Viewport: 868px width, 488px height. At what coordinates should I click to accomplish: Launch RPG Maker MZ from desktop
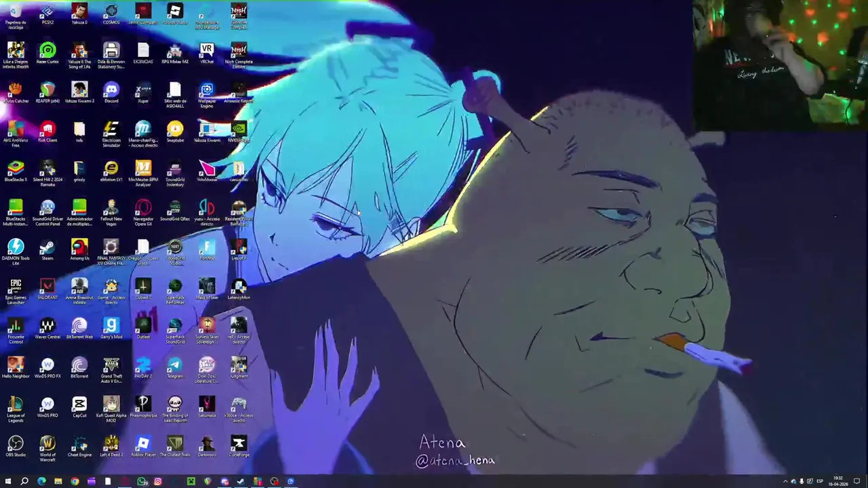175,54
